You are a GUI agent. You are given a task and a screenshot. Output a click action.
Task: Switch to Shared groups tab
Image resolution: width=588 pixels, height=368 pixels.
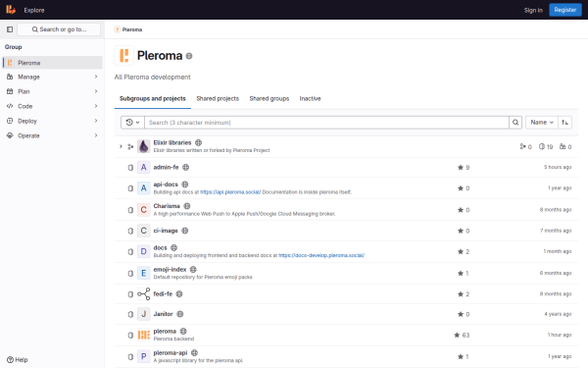[x=269, y=98]
